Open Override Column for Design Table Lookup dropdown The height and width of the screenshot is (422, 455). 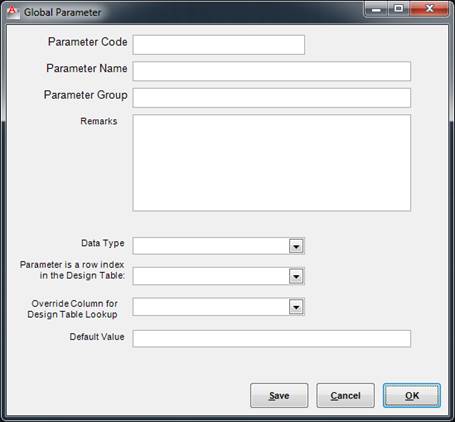tap(296, 307)
